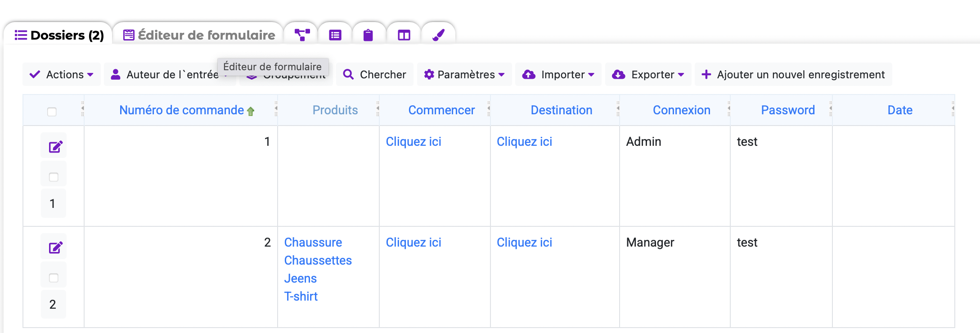Click row number 1 below the checkbox
The height and width of the screenshot is (333, 980).
(53, 204)
